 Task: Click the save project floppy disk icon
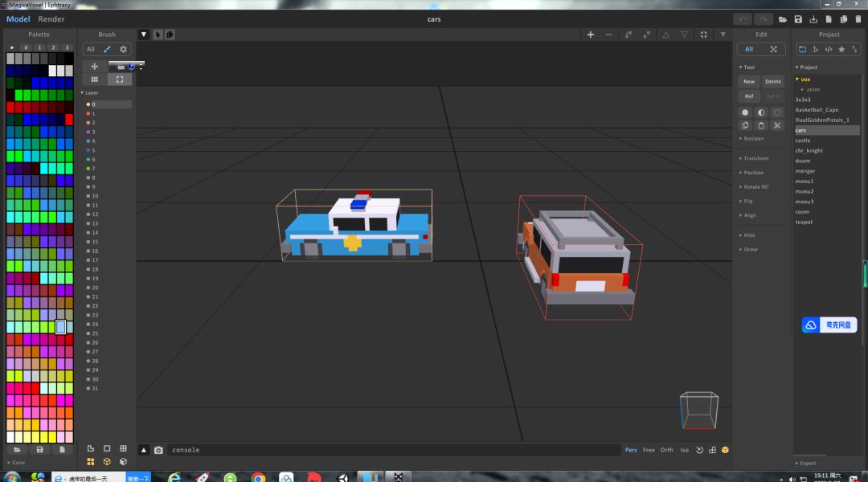coord(798,19)
